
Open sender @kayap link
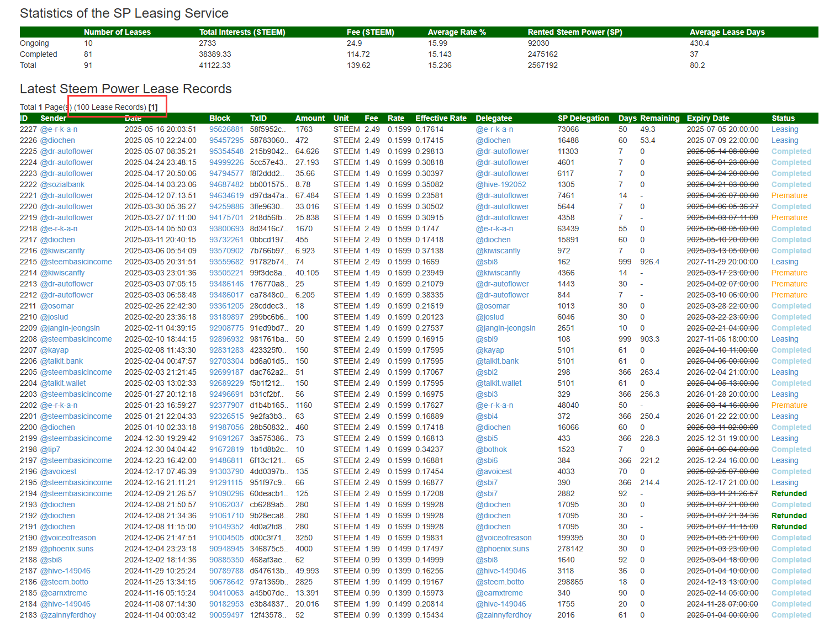click(x=54, y=350)
